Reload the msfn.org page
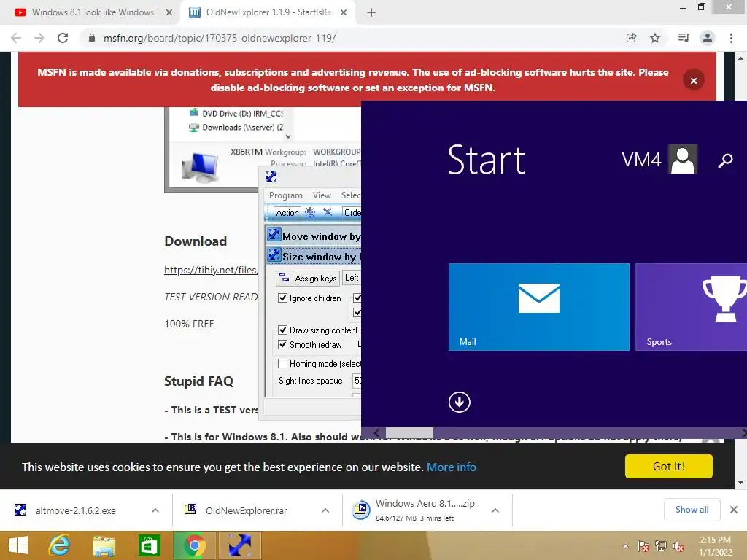This screenshot has height=560, width=747. [x=63, y=38]
